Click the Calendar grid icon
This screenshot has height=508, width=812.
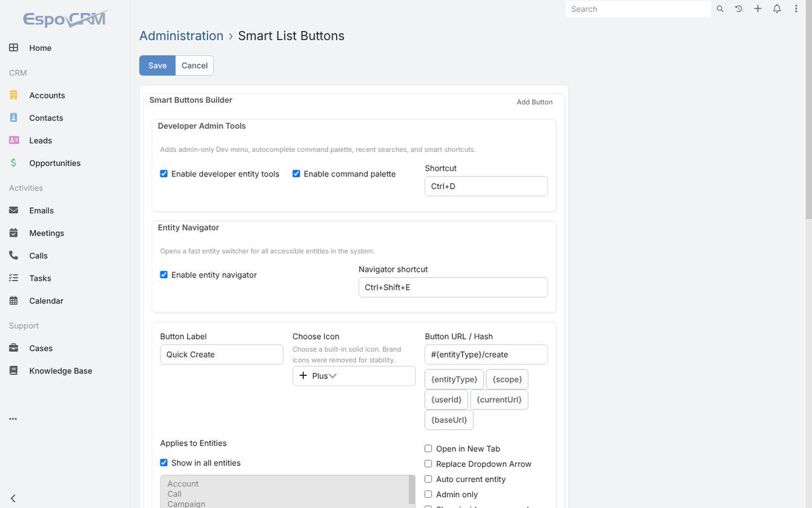tap(13, 300)
